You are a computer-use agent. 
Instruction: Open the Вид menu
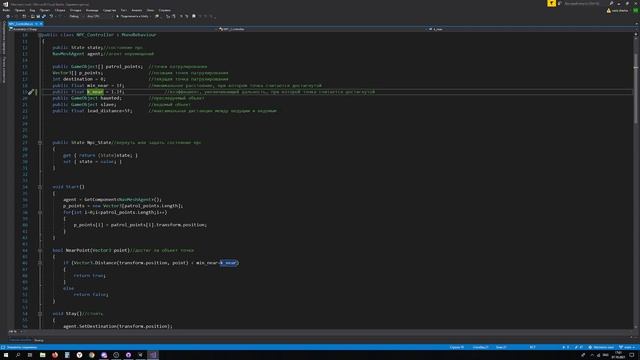click(x=32, y=10)
